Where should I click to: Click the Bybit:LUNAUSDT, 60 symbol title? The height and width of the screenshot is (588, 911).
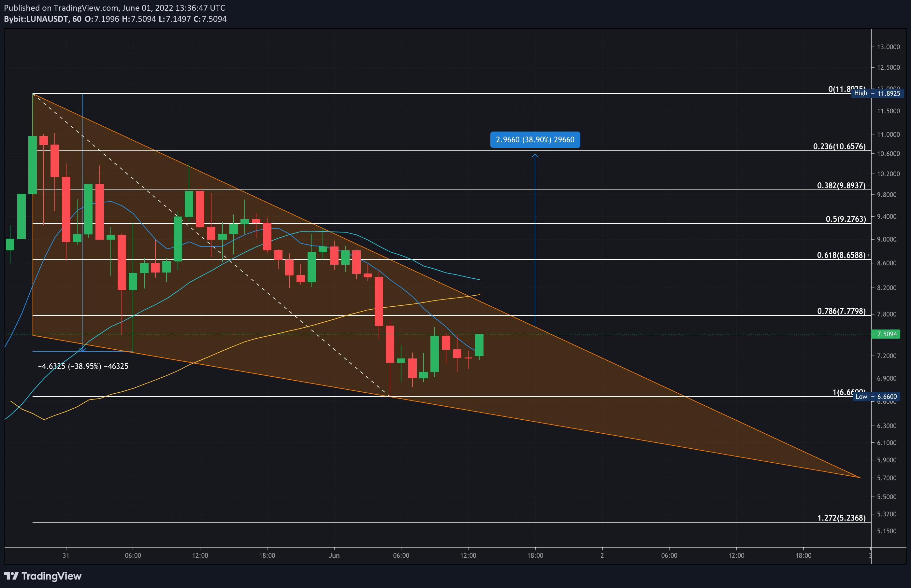pyautogui.click(x=42, y=19)
